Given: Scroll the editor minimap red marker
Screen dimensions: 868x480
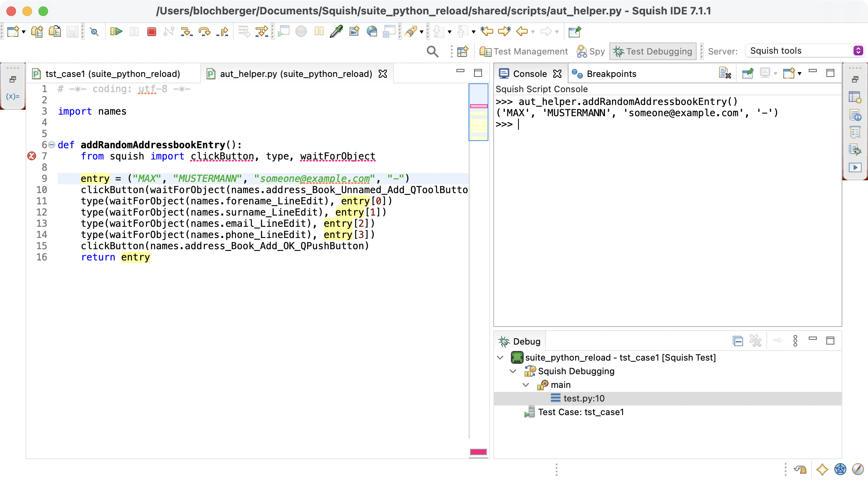Looking at the screenshot, I should pos(478,452).
